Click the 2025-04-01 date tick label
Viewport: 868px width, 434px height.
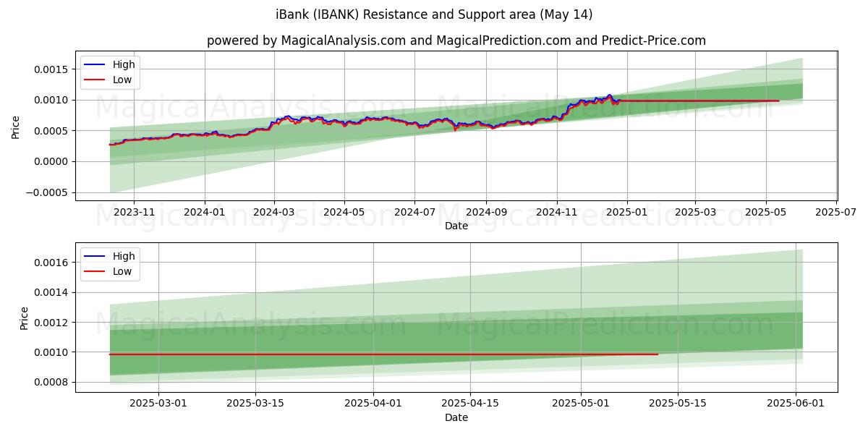(x=373, y=404)
